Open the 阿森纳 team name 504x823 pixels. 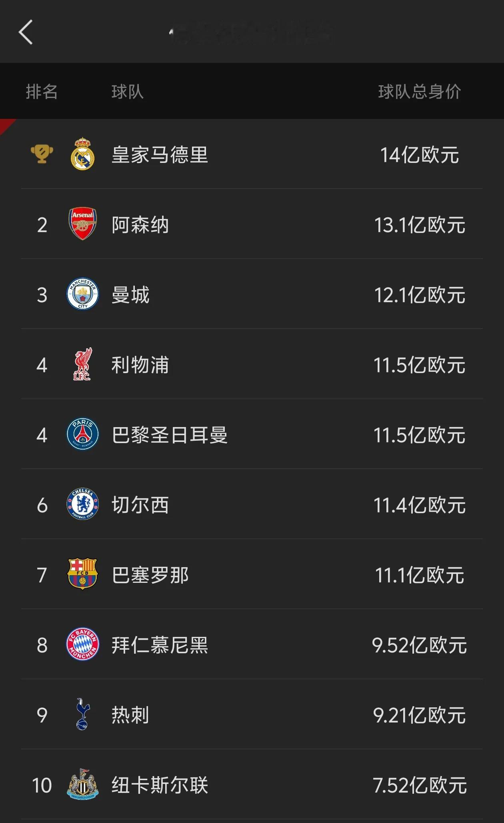[140, 225]
